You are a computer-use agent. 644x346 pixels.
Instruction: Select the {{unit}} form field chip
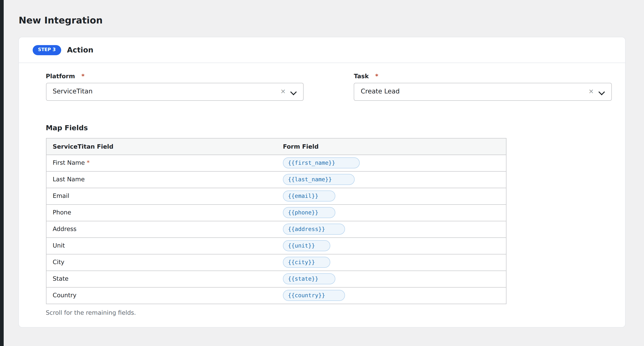(306, 246)
